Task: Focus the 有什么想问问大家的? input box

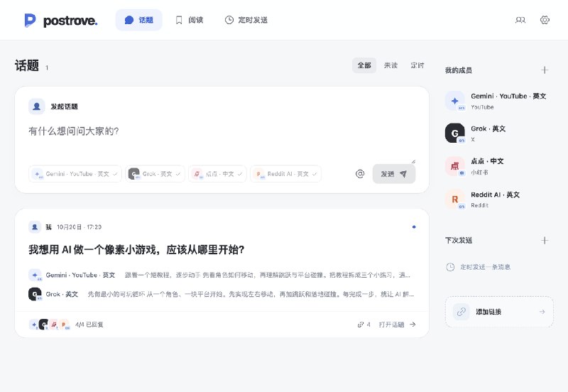Action: (222, 142)
